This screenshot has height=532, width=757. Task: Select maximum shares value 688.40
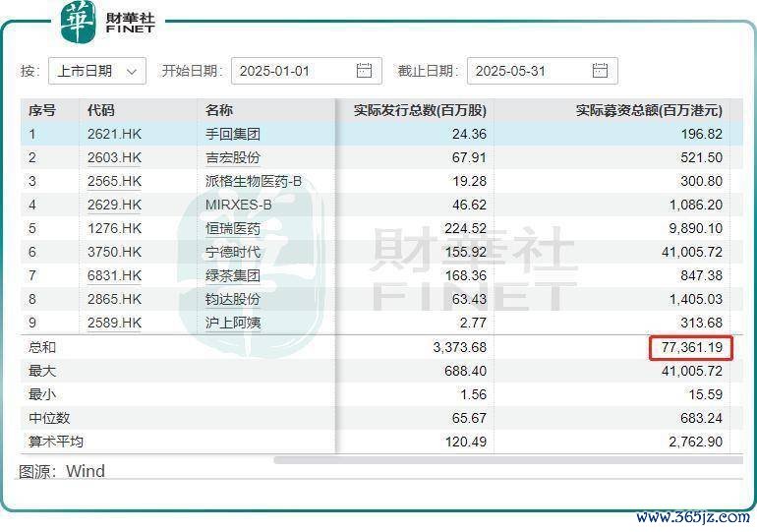point(465,372)
